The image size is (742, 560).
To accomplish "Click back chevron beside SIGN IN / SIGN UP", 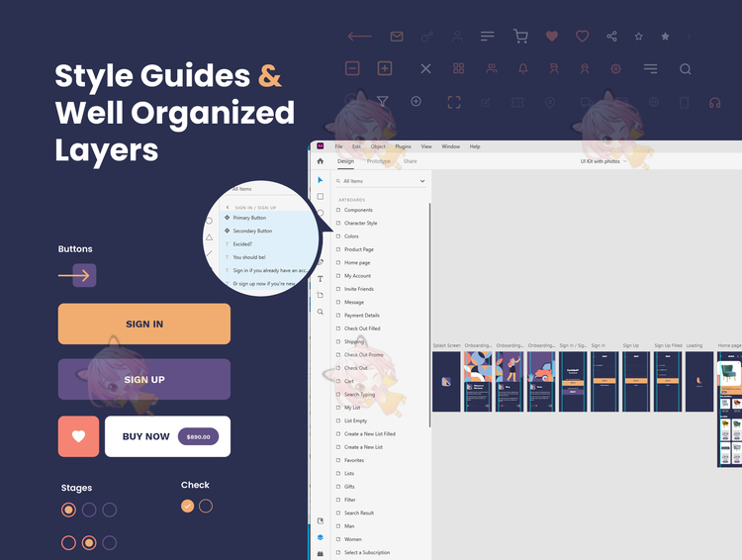I will point(228,208).
